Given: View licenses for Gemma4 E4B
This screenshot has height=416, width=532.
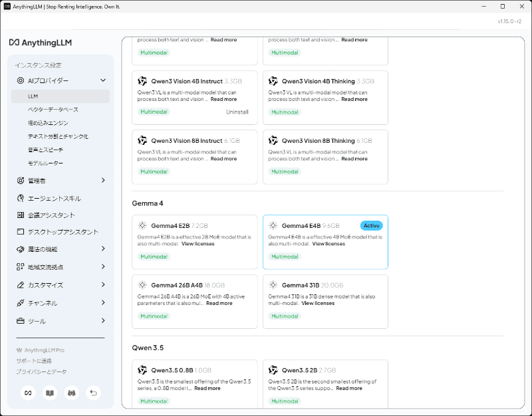Looking at the screenshot, I should 329,244.
